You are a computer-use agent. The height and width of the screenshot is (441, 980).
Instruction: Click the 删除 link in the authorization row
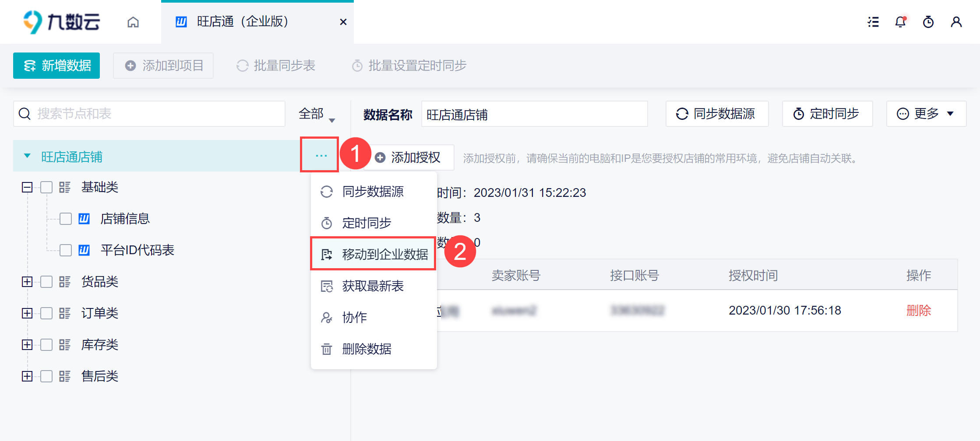919,311
